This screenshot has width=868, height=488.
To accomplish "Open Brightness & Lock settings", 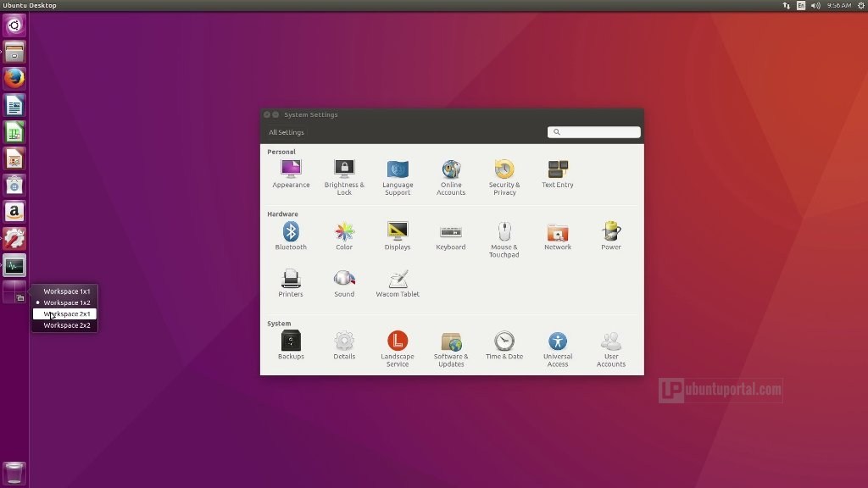I will [344, 177].
